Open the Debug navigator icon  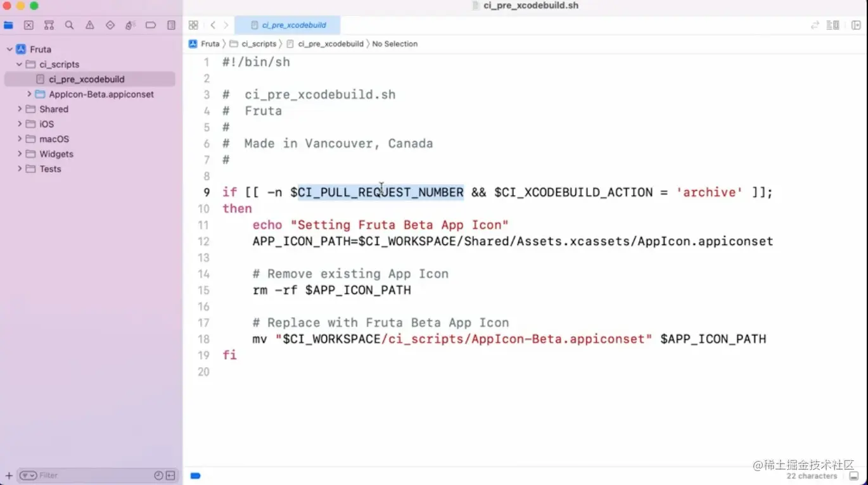(x=130, y=25)
